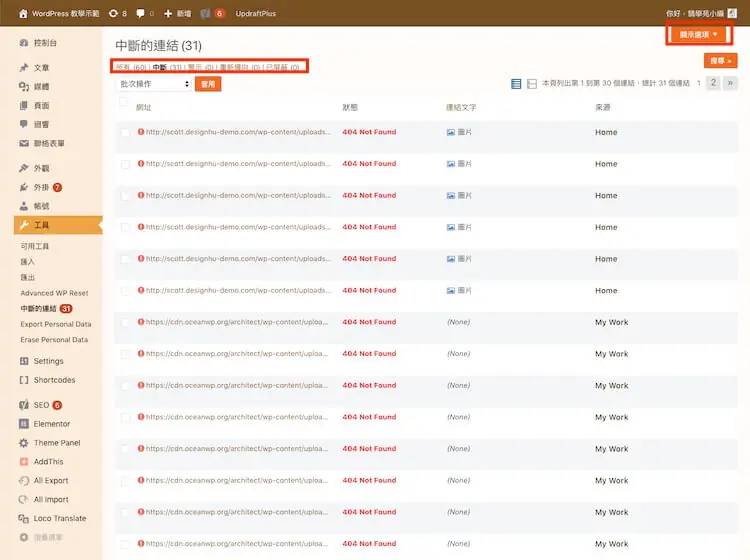Open 匯出 export submenu item
This screenshot has width=750, height=560.
click(27, 277)
